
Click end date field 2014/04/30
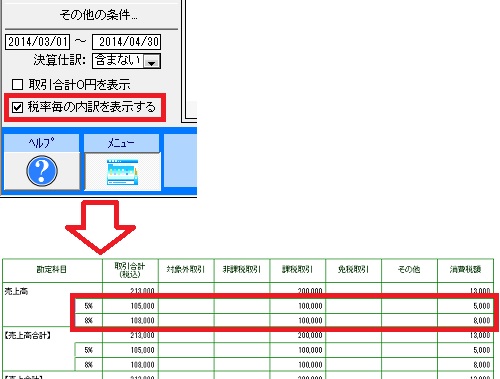point(127,42)
